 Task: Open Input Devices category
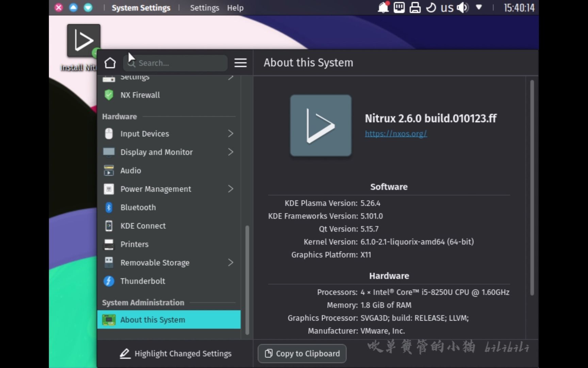click(169, 134)
